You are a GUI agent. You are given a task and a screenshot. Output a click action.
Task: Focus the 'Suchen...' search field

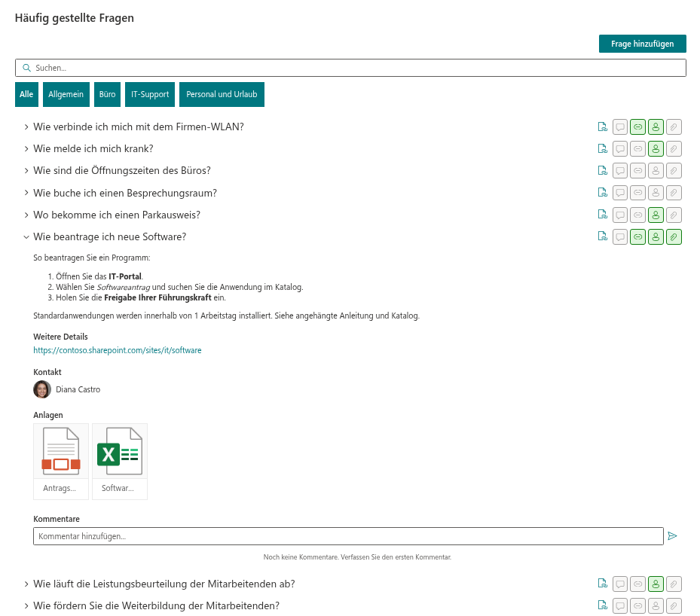pos(350,68)
